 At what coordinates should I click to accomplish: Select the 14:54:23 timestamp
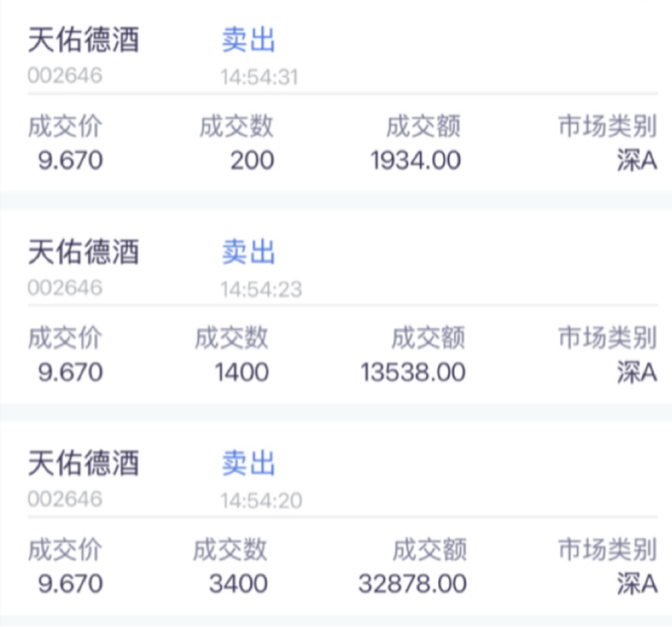tap(261, 290)
